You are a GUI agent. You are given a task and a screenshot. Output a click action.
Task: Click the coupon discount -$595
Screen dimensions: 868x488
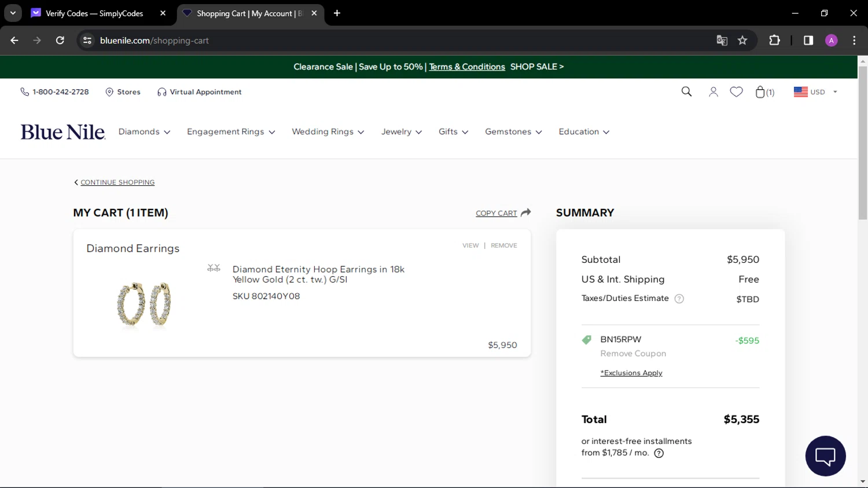[747, 341]
